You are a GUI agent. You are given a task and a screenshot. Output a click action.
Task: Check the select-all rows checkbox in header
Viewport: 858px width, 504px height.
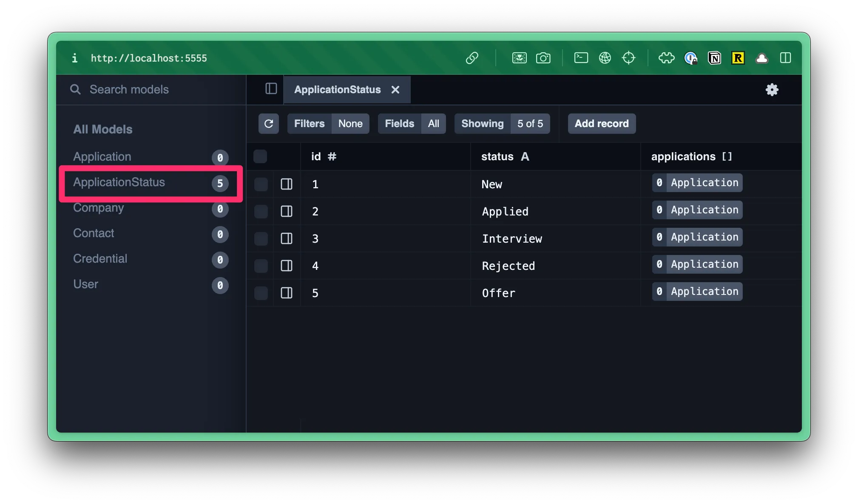[x=260, y=156]
